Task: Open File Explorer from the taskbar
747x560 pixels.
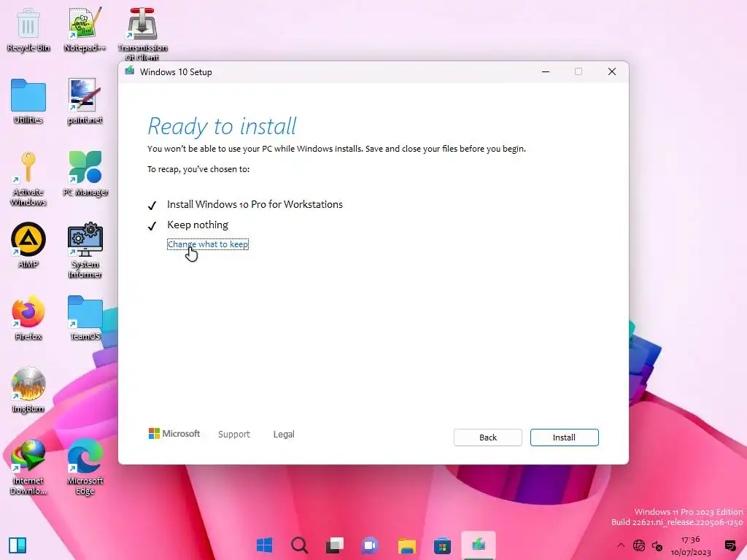Action: pos(407,545)
